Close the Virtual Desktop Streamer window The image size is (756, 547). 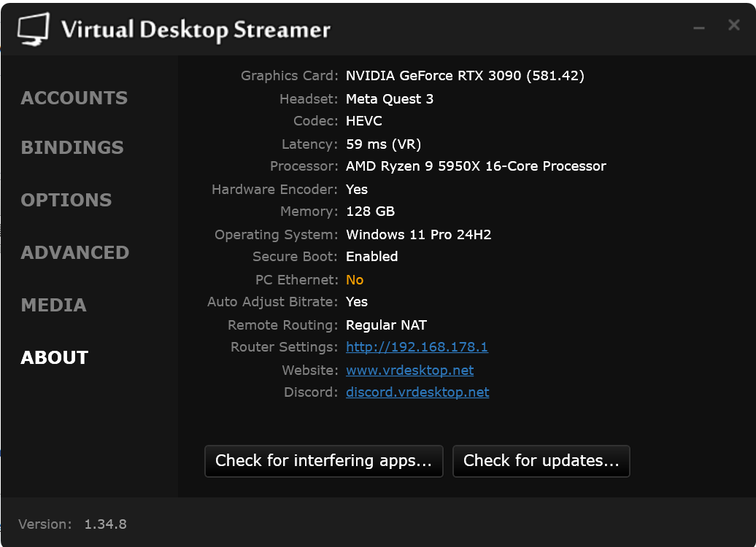(734, 26)
